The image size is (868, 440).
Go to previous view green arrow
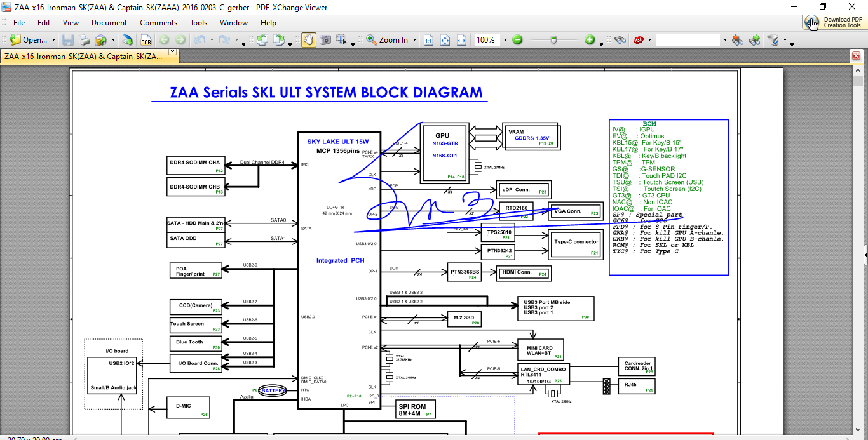165,39
